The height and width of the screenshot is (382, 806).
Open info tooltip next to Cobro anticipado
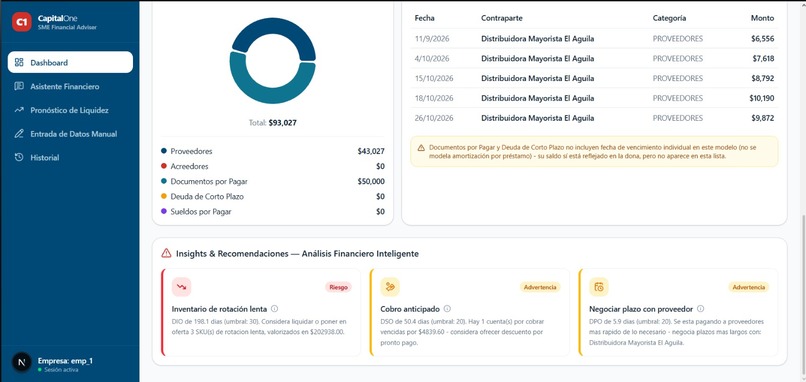tap(447, 309)
